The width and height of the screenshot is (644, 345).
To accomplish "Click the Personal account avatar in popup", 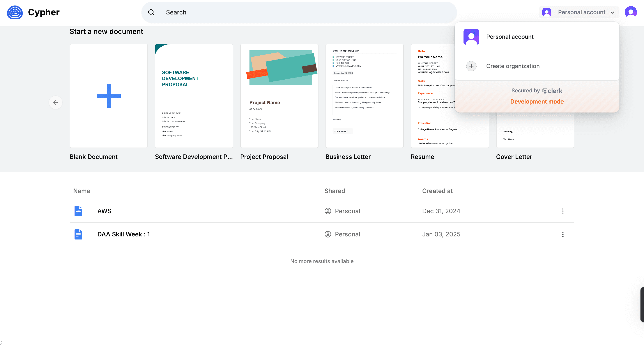I will point(471,37).
